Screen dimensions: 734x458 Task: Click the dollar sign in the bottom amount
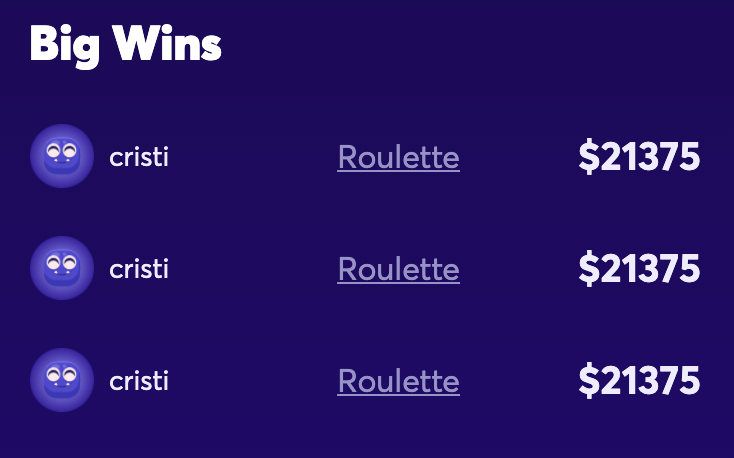[x=588, y=381]
